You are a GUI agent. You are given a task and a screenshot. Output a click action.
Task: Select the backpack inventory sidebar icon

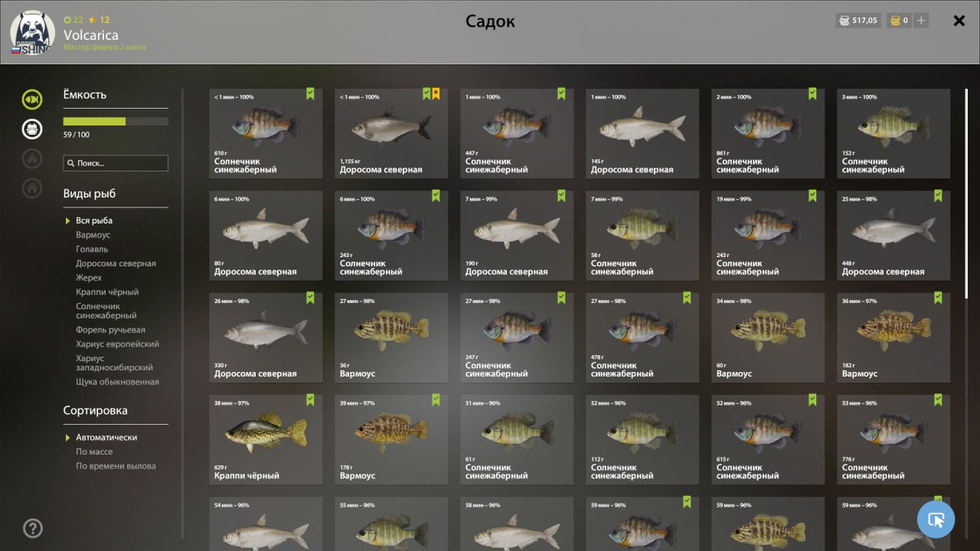(x=32, y=129)
